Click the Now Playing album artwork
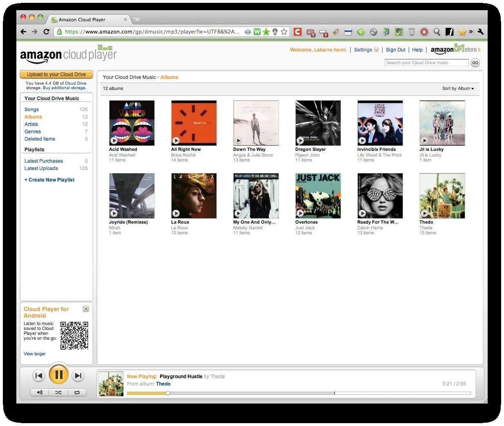504x426 pixels. pos(111,384)
